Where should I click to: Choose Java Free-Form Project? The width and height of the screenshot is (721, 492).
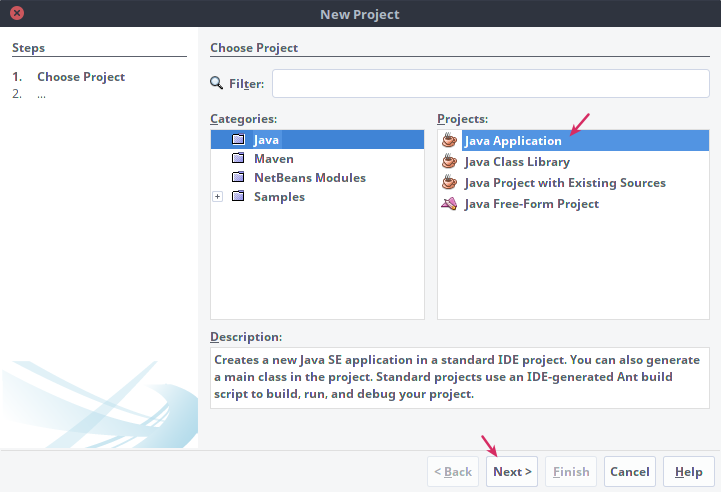click(x=532, y=204)
